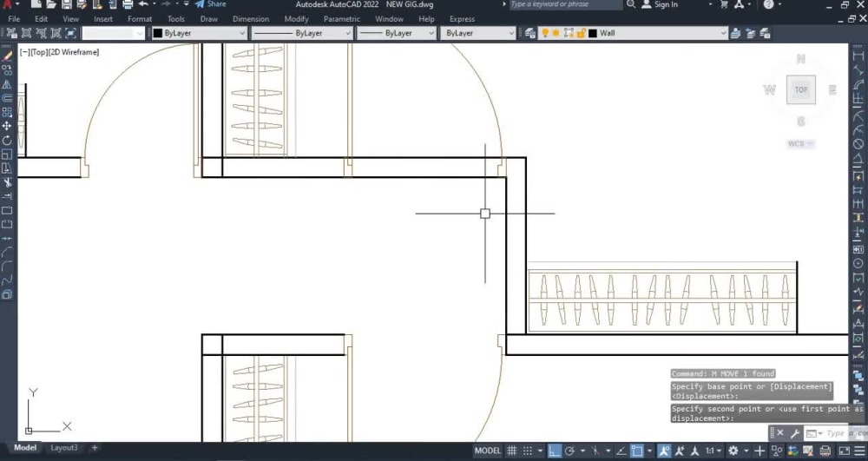Open the Draw menu
The height and width of the screenshot is (461, 868).
[208, 19]
